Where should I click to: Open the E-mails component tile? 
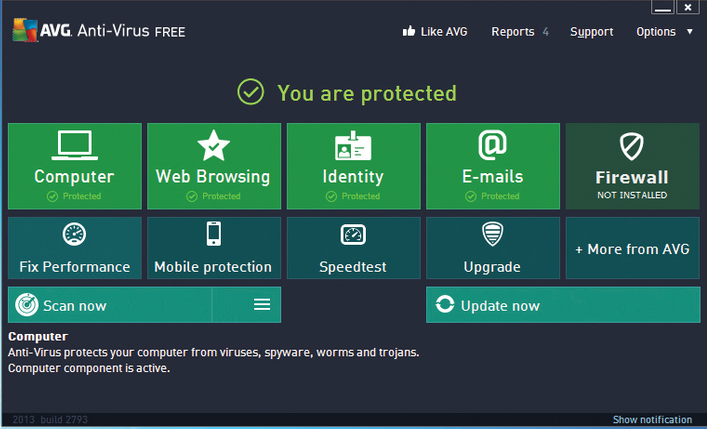click(493, 166)
